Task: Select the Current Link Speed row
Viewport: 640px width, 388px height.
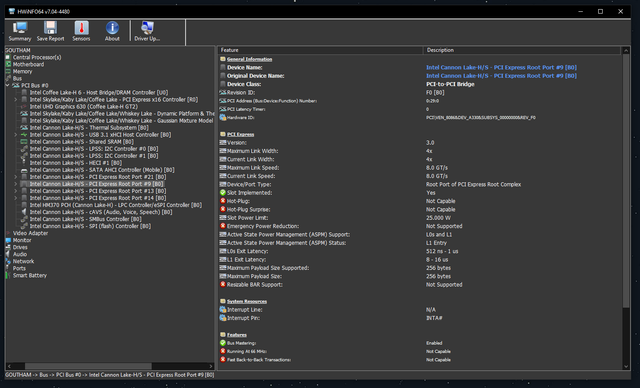Action: point(419,176)
